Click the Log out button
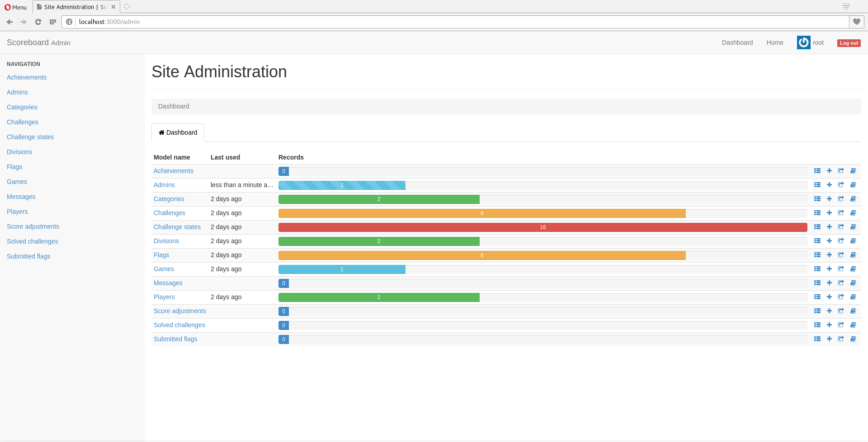 click(849, 43)
